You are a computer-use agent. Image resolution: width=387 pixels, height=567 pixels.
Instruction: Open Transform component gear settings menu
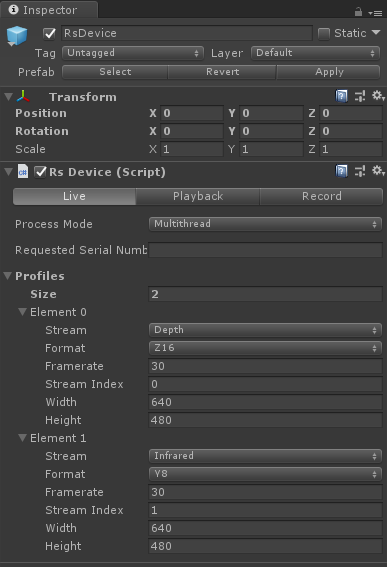coord(378,96)
